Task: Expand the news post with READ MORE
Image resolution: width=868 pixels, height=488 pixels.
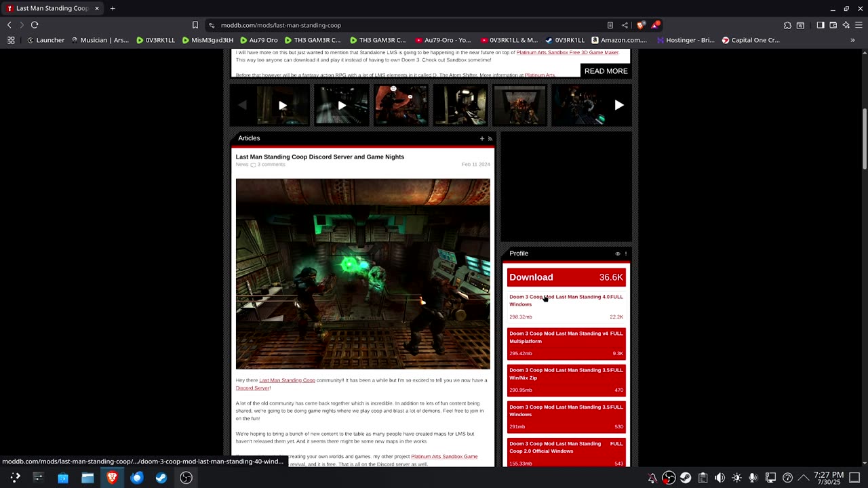Action: coord(606,71)
